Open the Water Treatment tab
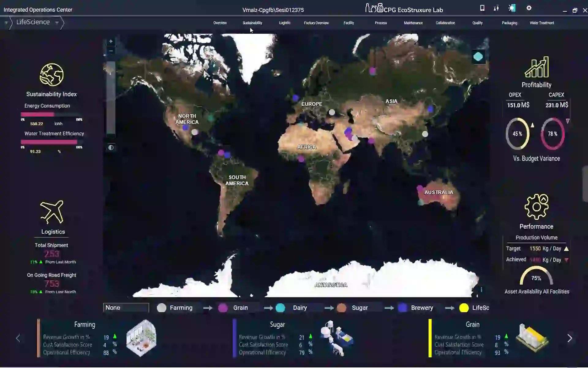Screen dimensions: 588x368 542,23
